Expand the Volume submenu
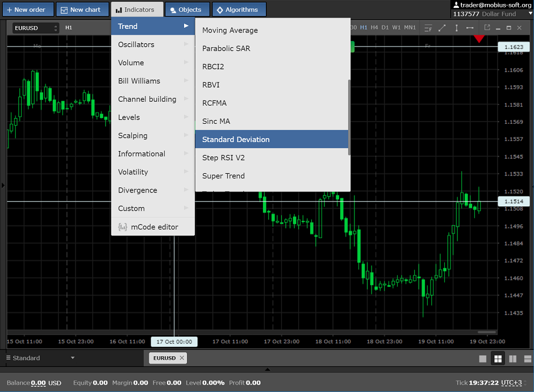Viewport: 534px width, 392px height. (x=153, y=62)
